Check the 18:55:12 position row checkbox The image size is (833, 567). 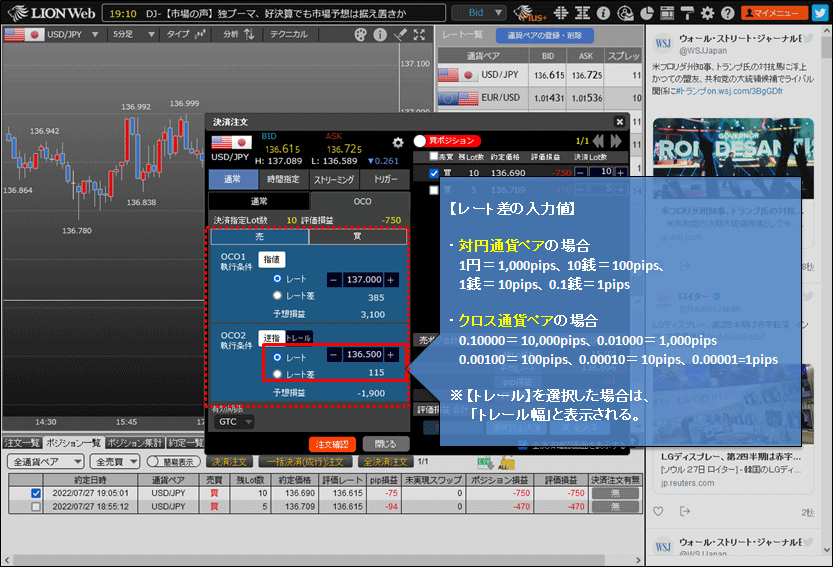[x=36, y=507]
